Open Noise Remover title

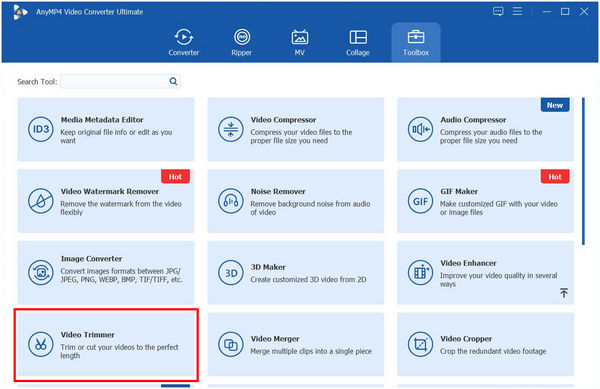click(278, 191)
